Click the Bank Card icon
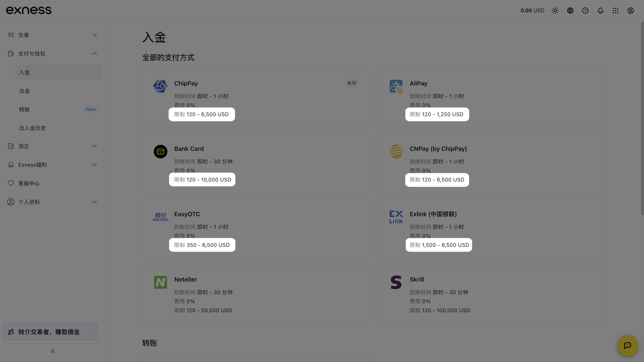Viewport: 644px width, 362px height. pos(161,152)
